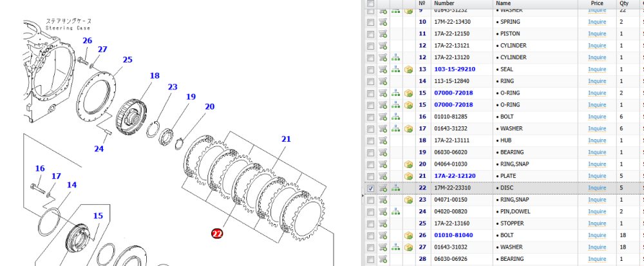
Task: Uncheck the DISC row 22 checkbox
Action: tap(370, 188)
